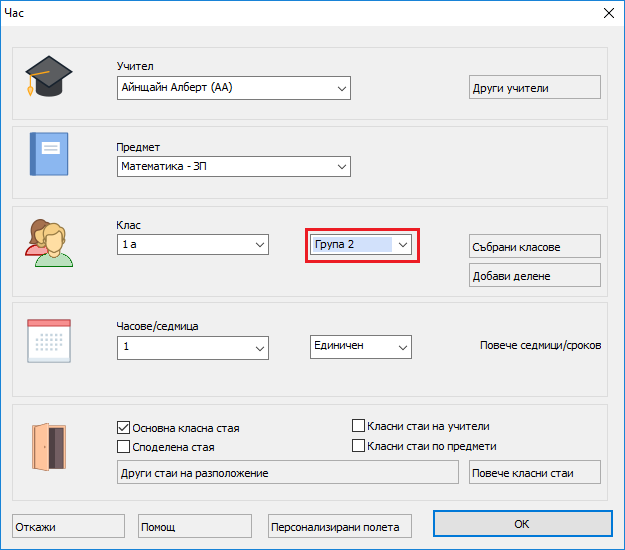This screenshot has height=550, width=625.
Task: Tick the Класни стаи по предмети checkbox
Action: tap(359, 446)
